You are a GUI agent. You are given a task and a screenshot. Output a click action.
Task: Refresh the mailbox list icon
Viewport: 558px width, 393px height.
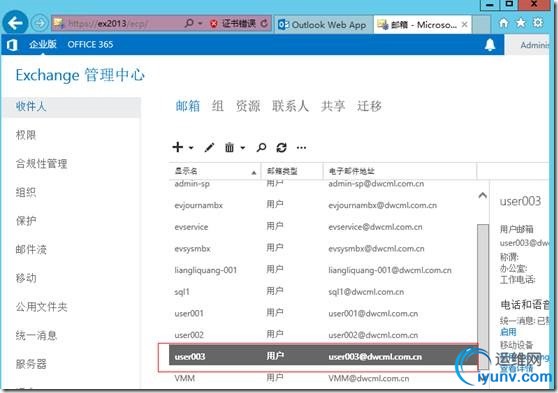click(281, 147)
